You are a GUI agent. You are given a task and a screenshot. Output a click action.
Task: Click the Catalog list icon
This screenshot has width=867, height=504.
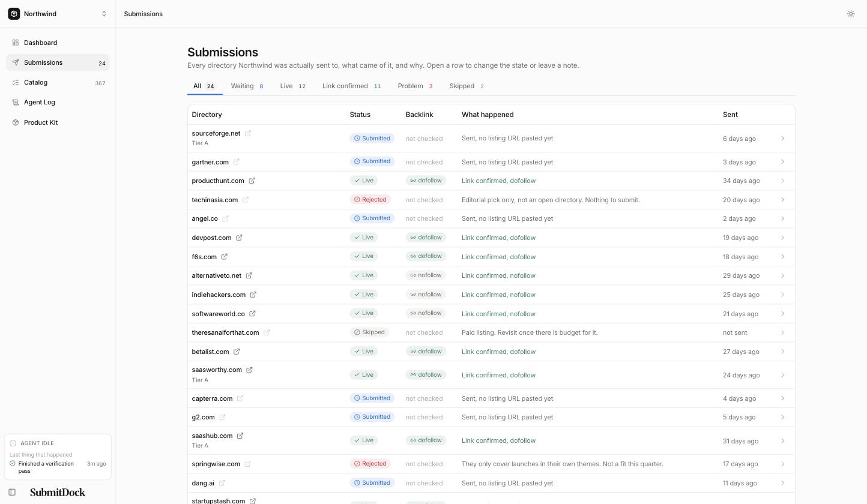click(16, 82)
